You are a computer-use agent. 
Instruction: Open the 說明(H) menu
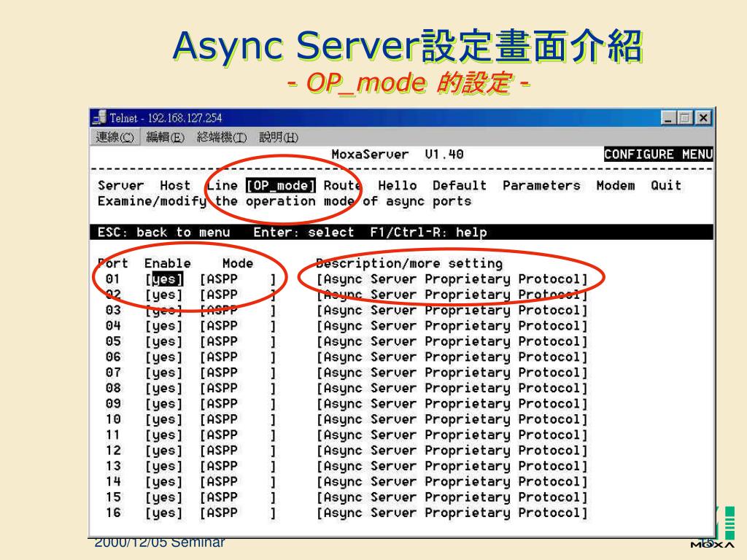tap(278, 138)
